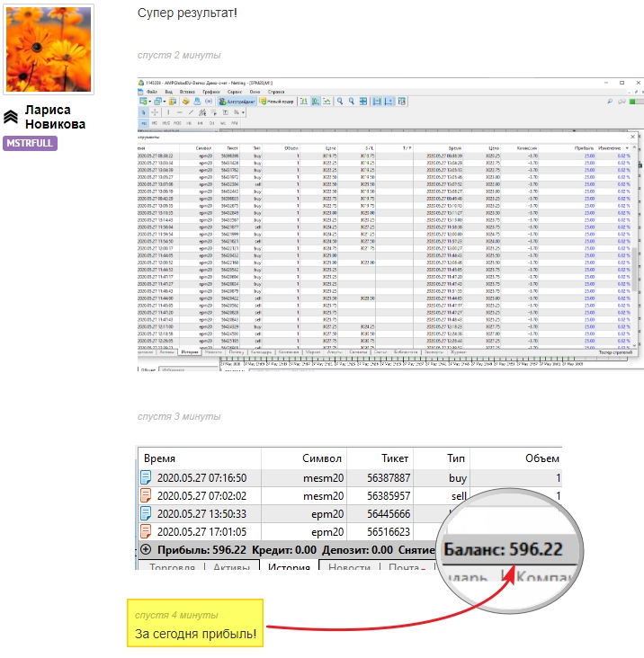Viewport: 644px width, 658px height.
Task: Open the large История tab in lower screenshot
Action: point(289,565)
